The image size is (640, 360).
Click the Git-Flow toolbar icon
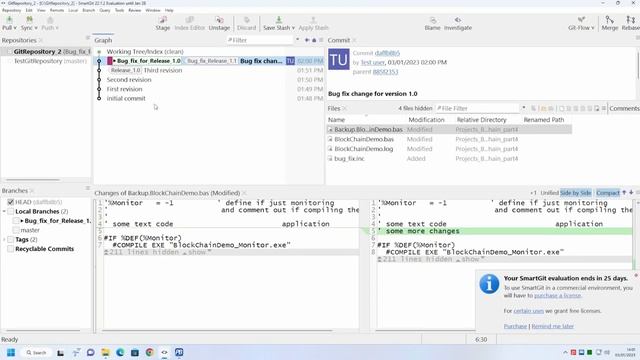pyautogui.click(x=581, y=20)
